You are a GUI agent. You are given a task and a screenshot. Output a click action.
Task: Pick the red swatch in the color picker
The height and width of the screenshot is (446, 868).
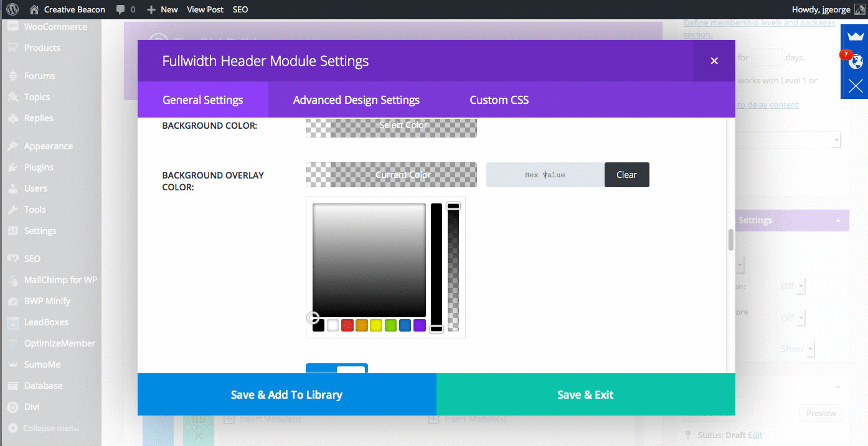coord(347,325)
